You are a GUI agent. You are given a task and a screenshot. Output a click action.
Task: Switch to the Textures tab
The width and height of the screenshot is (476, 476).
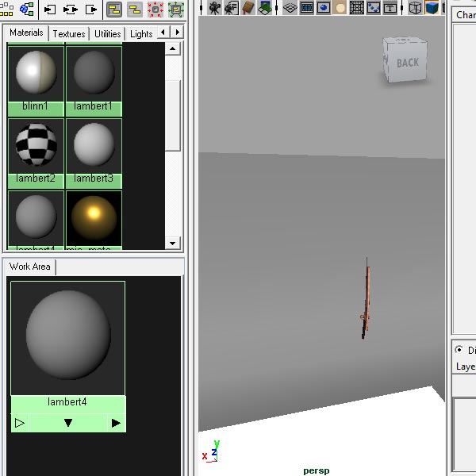[69, 34]
